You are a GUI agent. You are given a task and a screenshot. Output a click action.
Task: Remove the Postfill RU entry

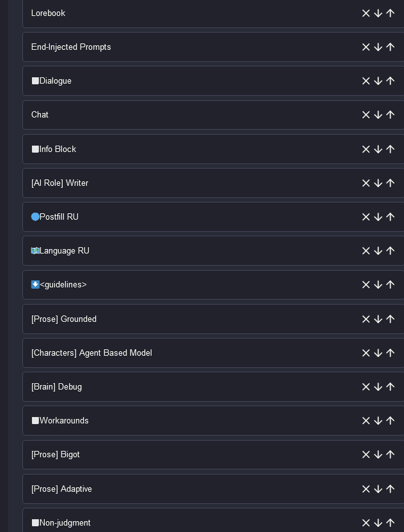pyautogui.click(x=366, y=217)
